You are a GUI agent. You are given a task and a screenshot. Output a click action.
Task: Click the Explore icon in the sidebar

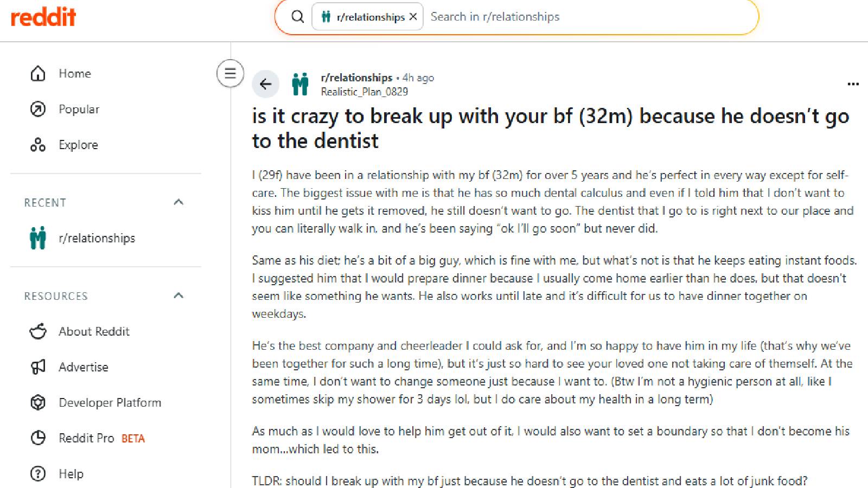pyautogui.click(x=38, y=145)
